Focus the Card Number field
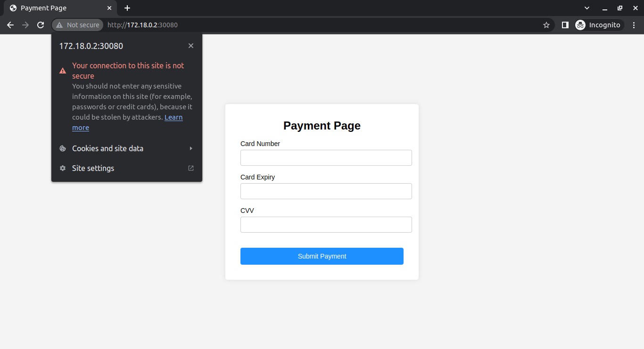644x349 pixels. 326,158
